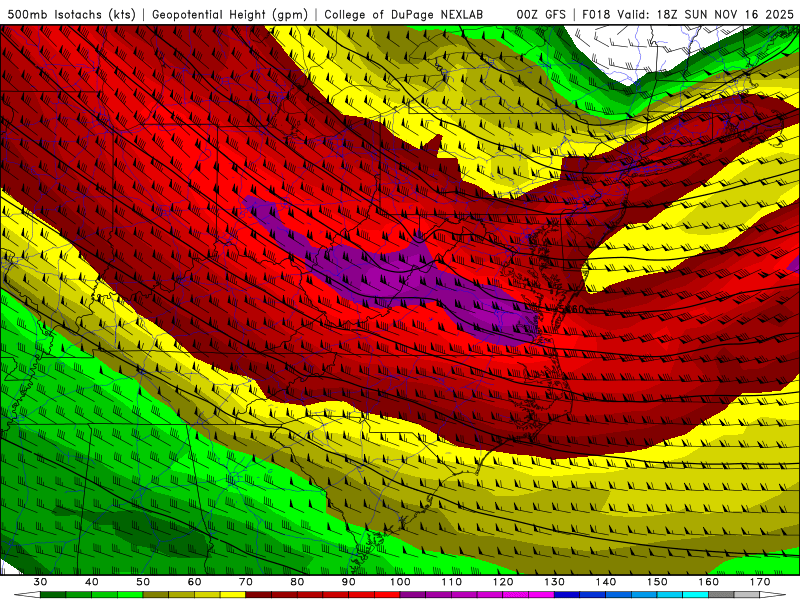Viewport: 800px width, 600px height.
Task: Click the 160 value on the color scale
Action: [709, 582]
